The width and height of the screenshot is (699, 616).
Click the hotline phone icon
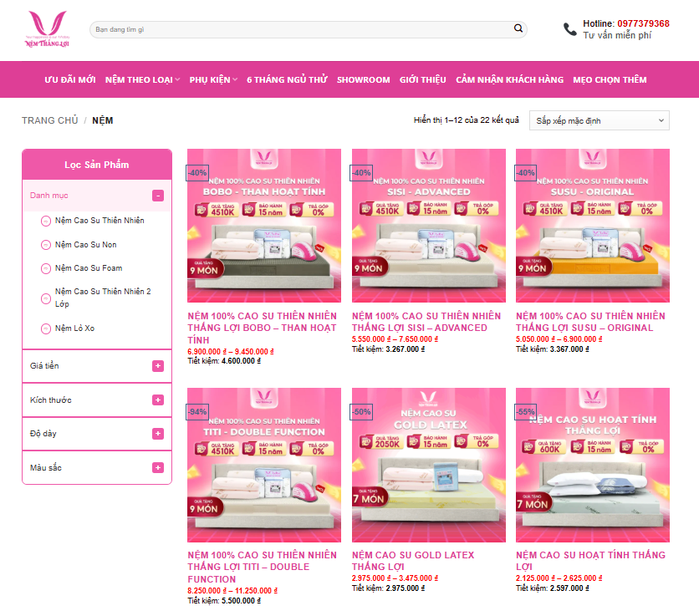(x=570, y=29)
